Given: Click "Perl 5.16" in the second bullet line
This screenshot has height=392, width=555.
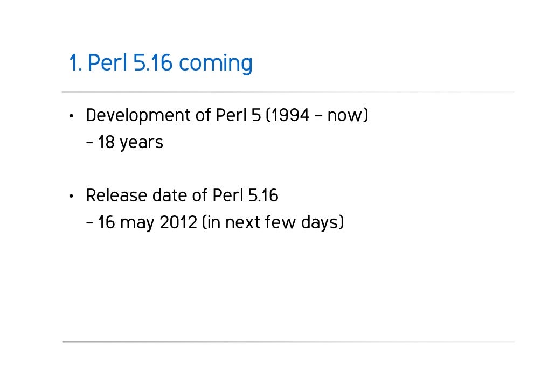Looking at the screenshot, I should tap(245, 195).
